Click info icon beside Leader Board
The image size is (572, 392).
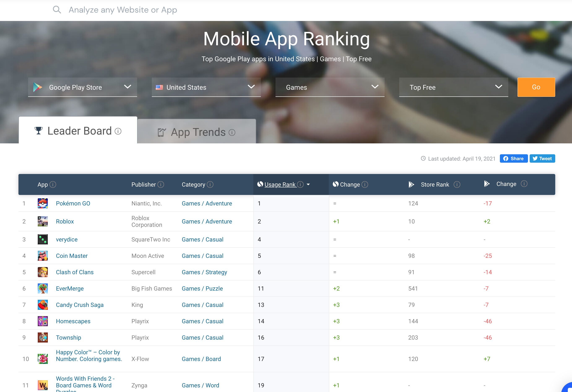[x=118, y=131]
